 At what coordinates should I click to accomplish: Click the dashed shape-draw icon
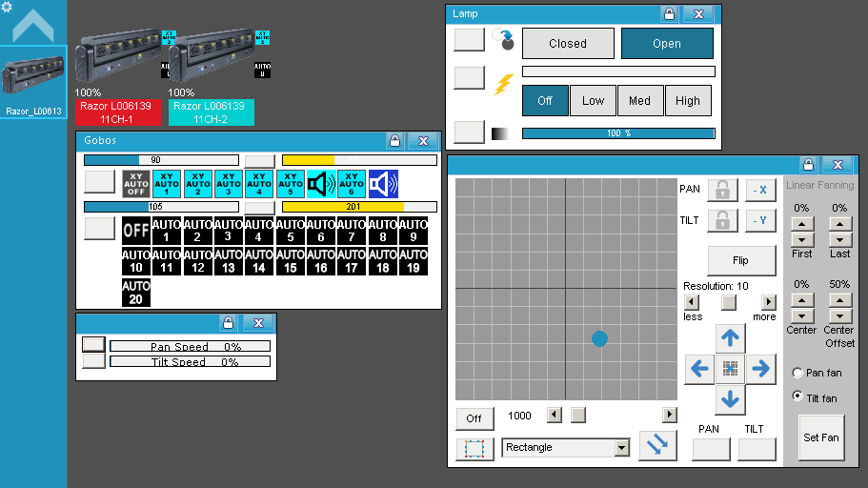pos(474,449)
